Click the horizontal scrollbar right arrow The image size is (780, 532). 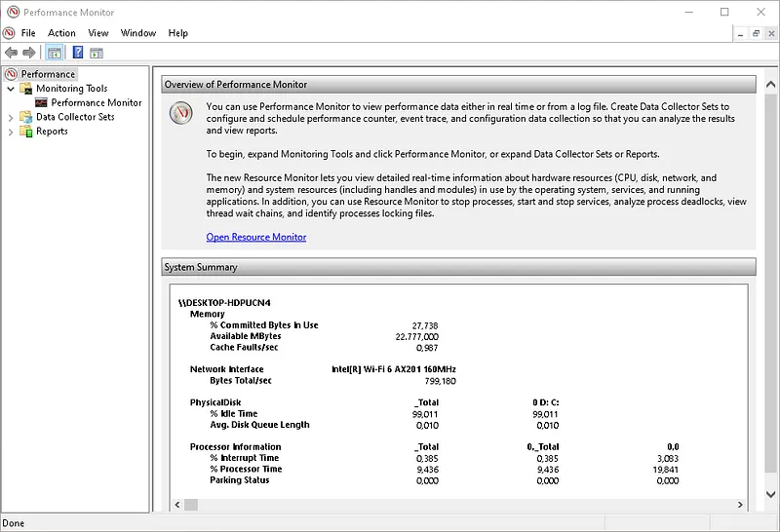point(740,505)
